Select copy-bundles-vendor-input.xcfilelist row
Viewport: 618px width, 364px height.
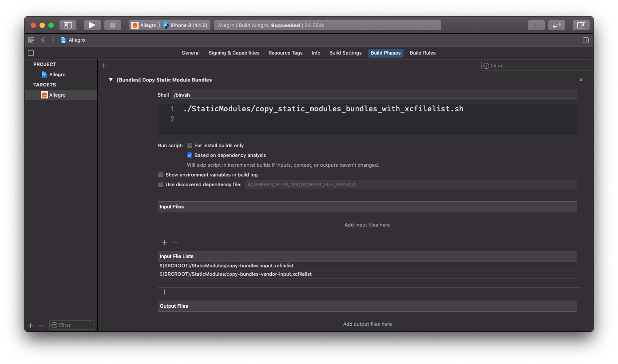click(x=368, y=274)
